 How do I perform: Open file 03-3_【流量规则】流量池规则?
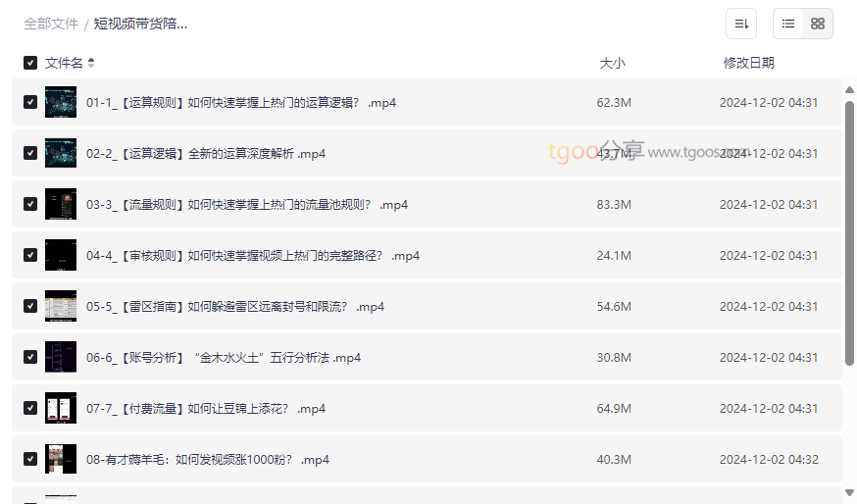point(247,204)
